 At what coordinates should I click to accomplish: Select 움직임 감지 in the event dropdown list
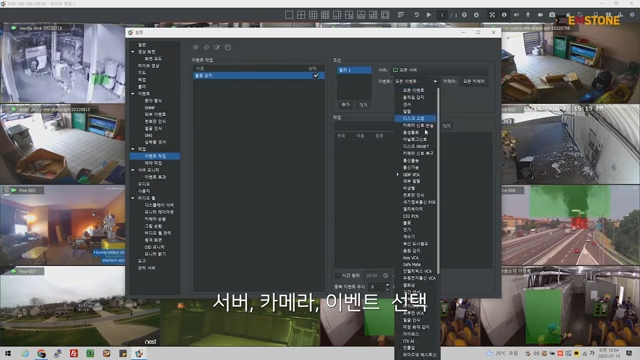tap(413, 97)
